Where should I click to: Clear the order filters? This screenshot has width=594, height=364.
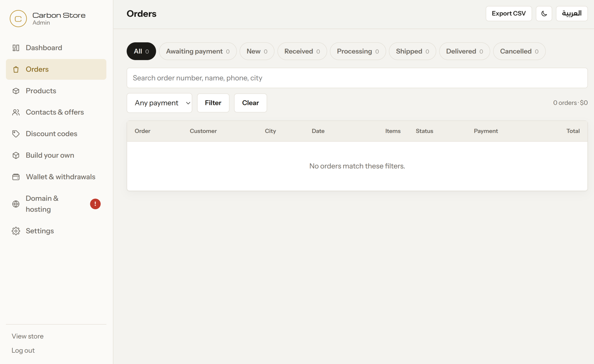pos(251,103)
